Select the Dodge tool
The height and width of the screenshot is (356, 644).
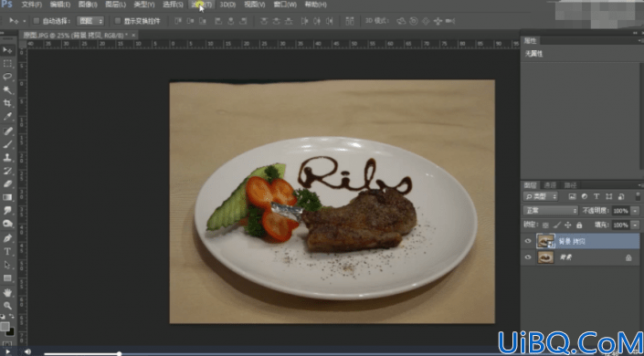7,224
